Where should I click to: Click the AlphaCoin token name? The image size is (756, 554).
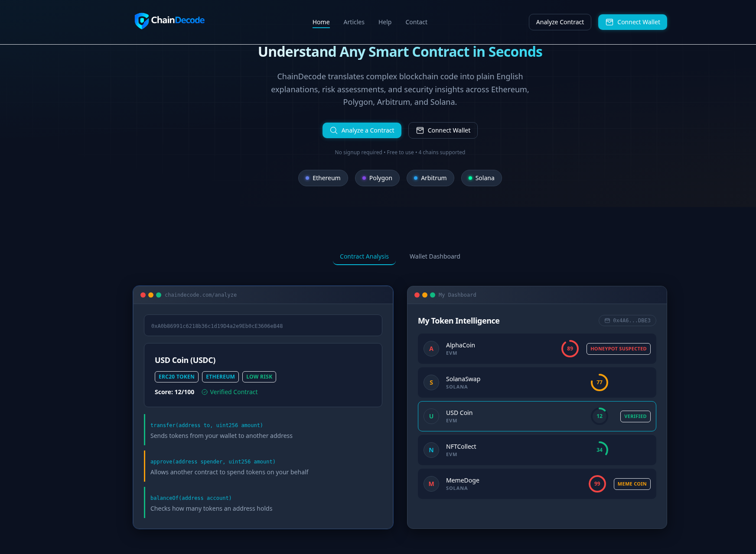(460, 345)
